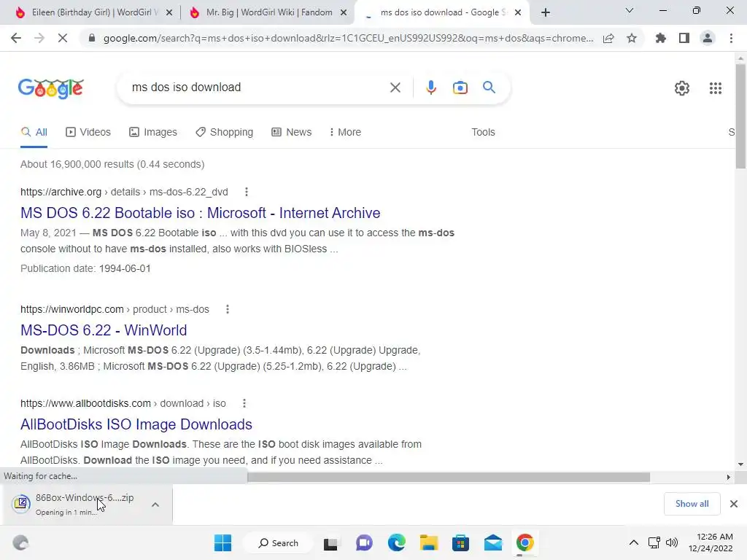Click the site info lock icon
This screenshot has width=747, height=560.
(92, 38)
